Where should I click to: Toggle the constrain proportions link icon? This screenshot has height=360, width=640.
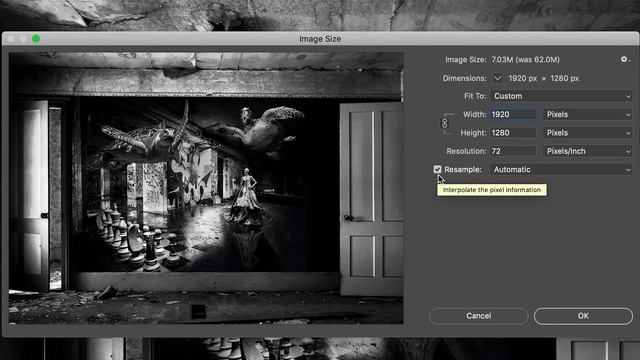pyautogui.click(x=444, y=123)
